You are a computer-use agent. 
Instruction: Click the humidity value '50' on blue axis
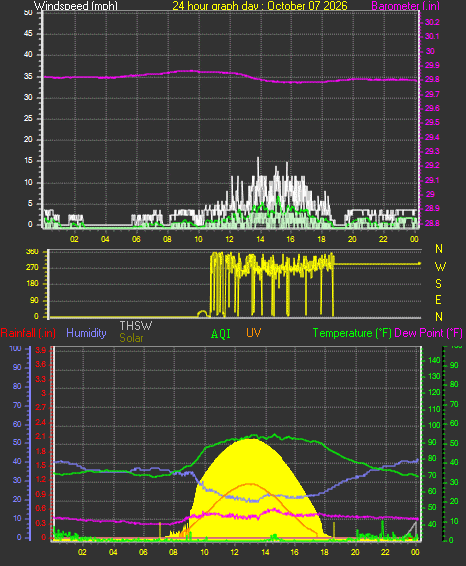(x=17, y=443)
